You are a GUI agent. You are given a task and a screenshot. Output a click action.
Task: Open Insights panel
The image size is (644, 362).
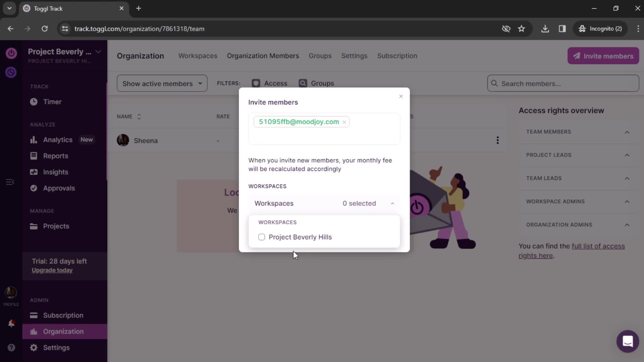[x=55, y=172]
